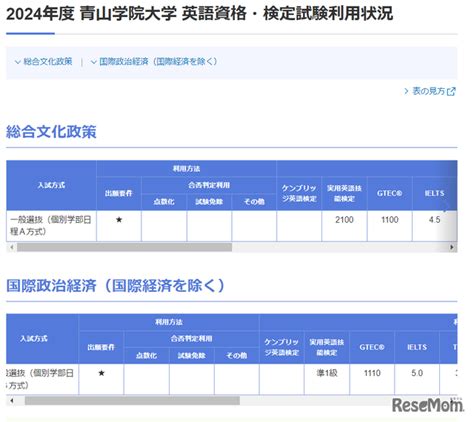
Task: Click 点数化 header in second table
Action: 146,355
